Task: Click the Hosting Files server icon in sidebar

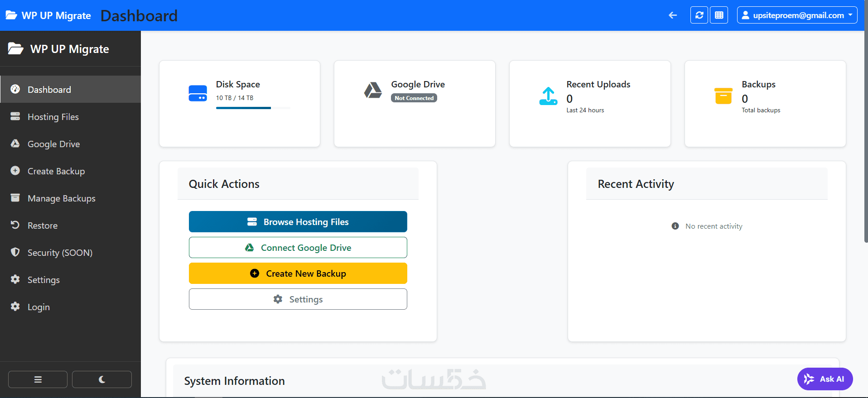Action: pyautogui.click(x=15, y=116)
